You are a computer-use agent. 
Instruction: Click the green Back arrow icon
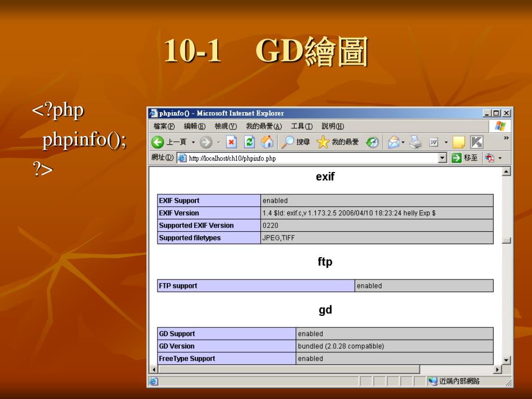tap(157, 142)
